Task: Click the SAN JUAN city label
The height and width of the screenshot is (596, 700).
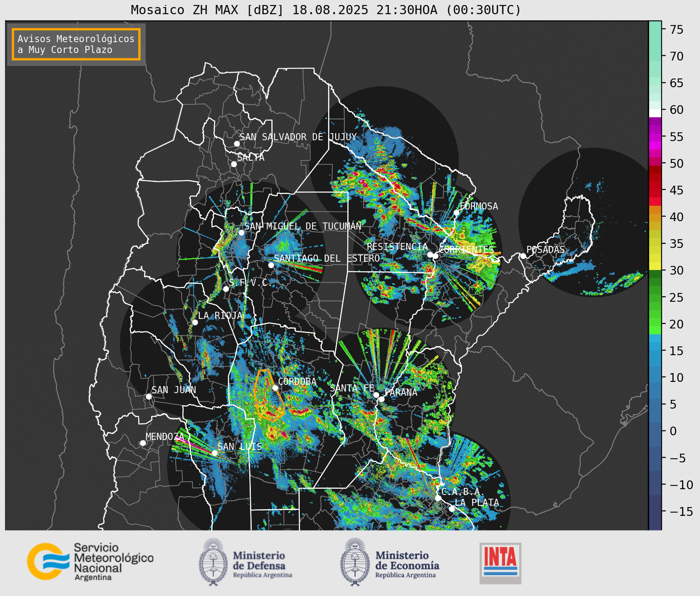Action: pyautogui.click(x=174, y=390)
